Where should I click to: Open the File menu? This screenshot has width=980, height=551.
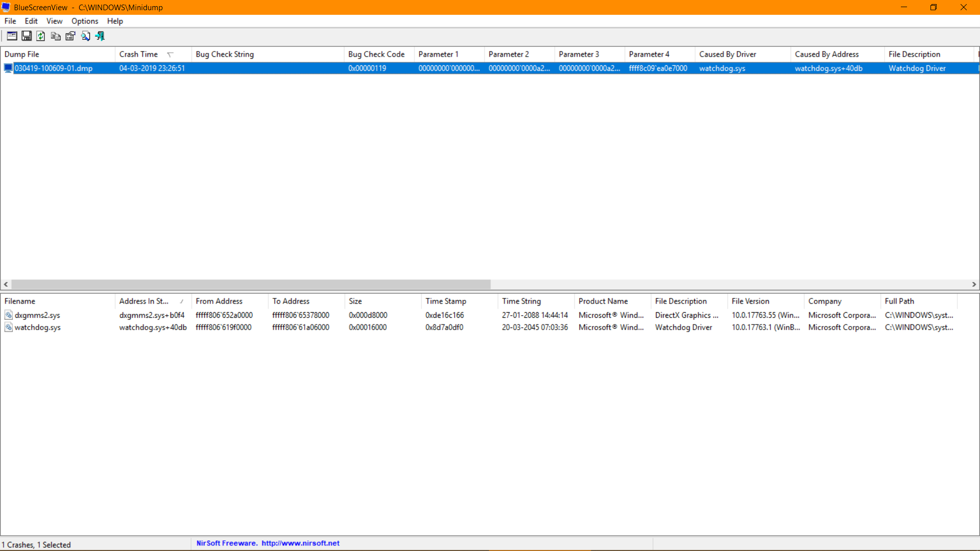pos(10,21)
